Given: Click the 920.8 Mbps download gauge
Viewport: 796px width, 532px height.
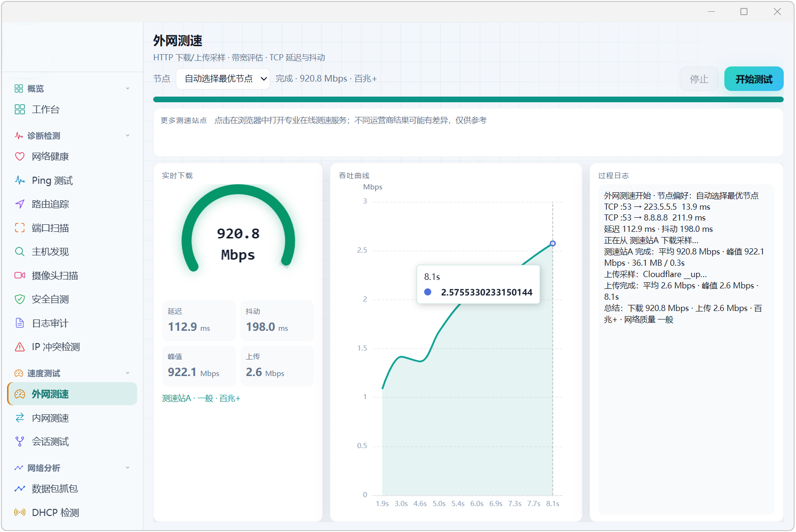Looking at the screenshot, I should pos(238,229).
